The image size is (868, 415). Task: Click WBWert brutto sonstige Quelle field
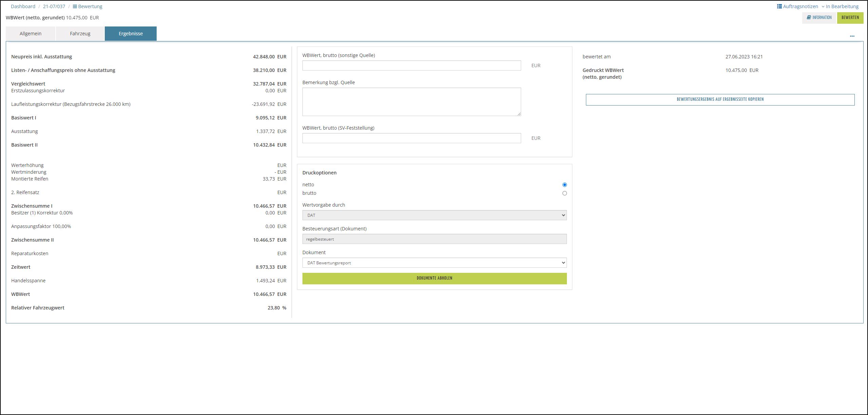pos(411,65)
